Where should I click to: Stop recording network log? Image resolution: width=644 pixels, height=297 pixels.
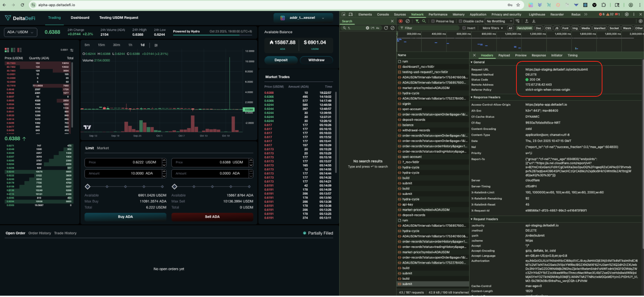(x=401, y=21)
